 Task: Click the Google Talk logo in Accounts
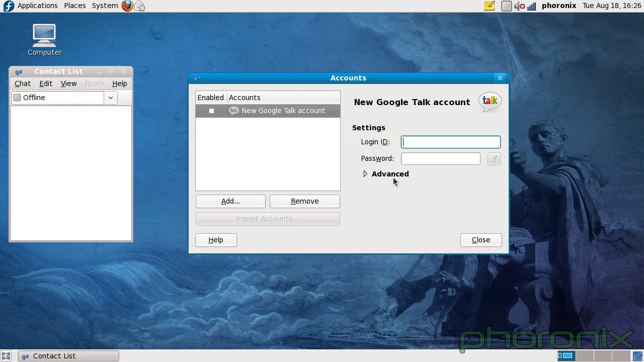490,102
